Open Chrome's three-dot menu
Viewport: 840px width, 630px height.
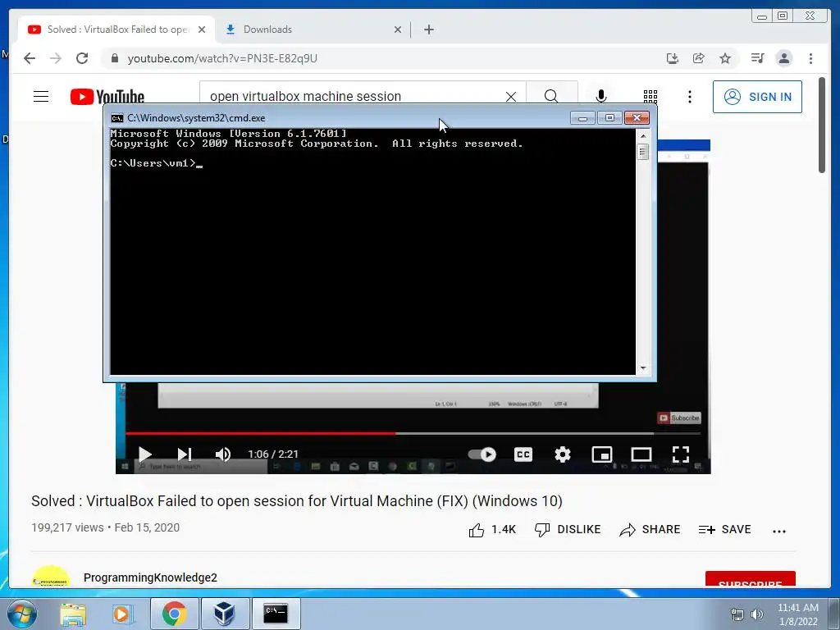pyautogui.click(x=810, y=58)
